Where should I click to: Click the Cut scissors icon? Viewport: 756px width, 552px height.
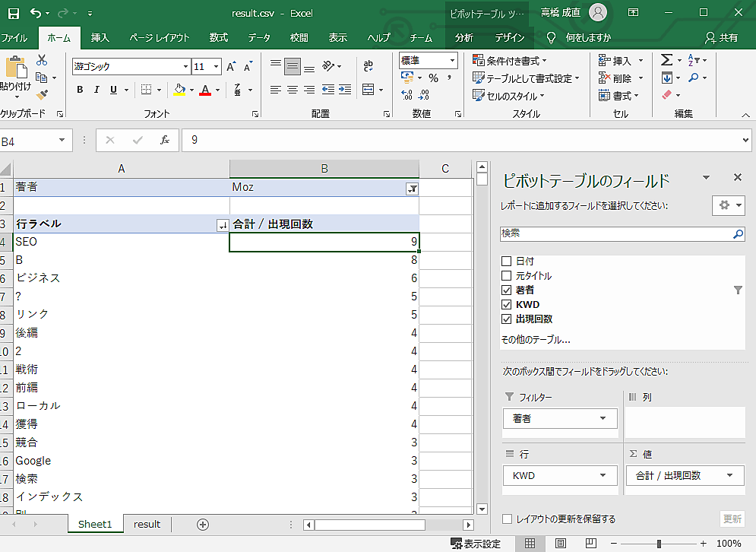pyautogui.click(x=42, y=60)
